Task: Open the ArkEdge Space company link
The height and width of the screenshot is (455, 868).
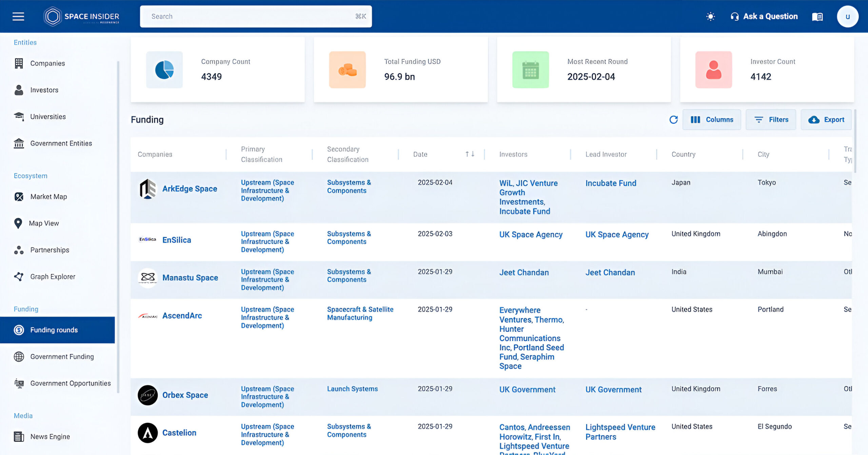Action: [190, 189]
